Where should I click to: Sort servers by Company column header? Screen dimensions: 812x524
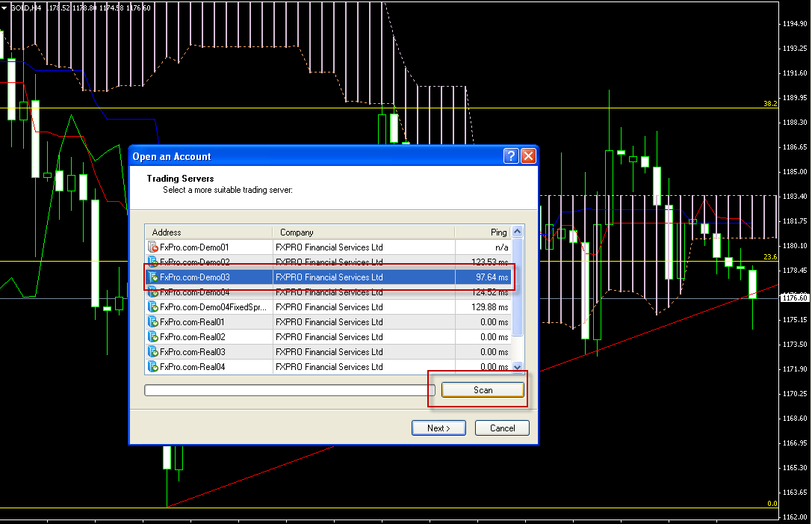pos(364,232)
